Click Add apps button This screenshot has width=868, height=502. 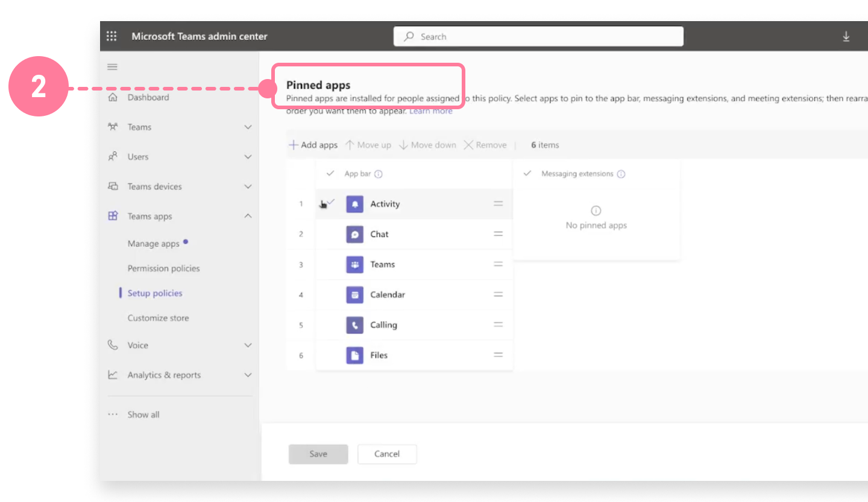pos(313,145)
